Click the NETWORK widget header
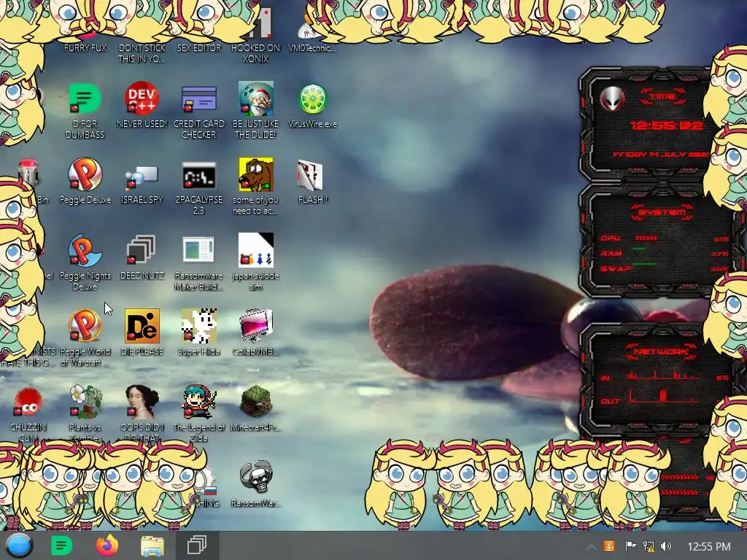Viewport: 747px width, 560px height. (x=661, y=352)
